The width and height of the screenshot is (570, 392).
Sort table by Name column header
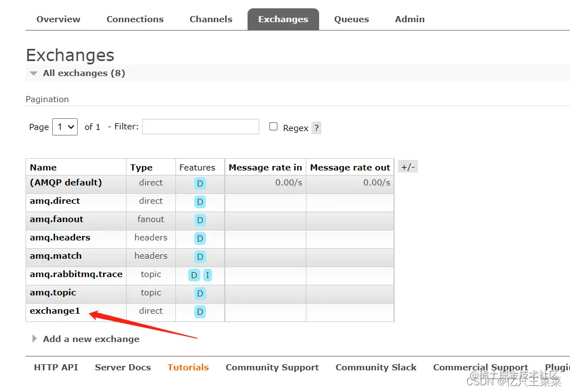[43, 168]
